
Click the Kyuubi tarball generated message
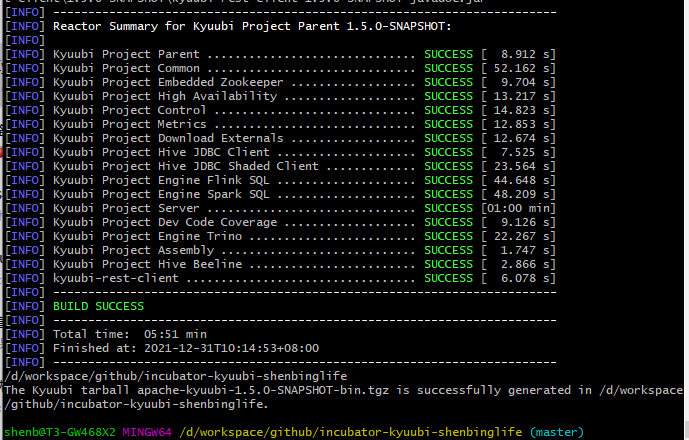tap(344, 397)
